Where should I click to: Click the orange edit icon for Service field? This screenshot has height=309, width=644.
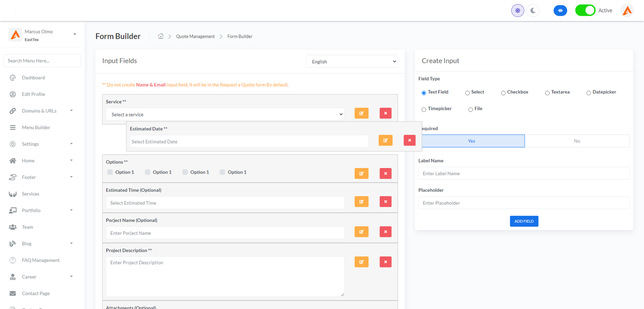click(x=361, y=113)
